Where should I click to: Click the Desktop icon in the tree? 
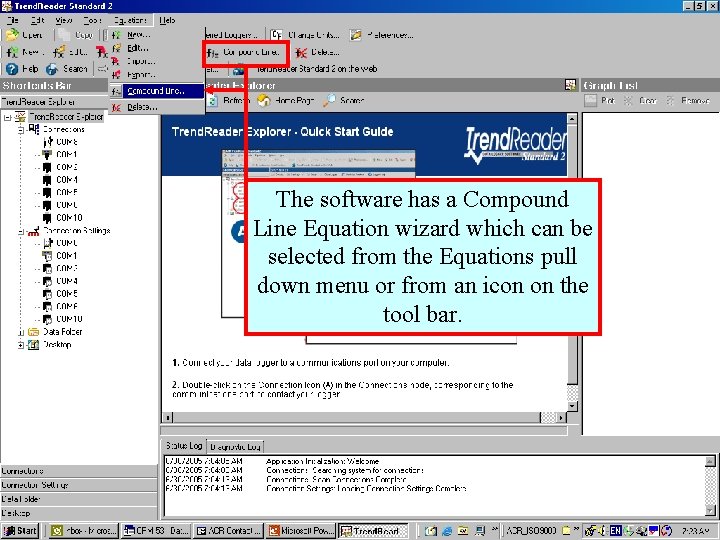[x=34, y=345]
